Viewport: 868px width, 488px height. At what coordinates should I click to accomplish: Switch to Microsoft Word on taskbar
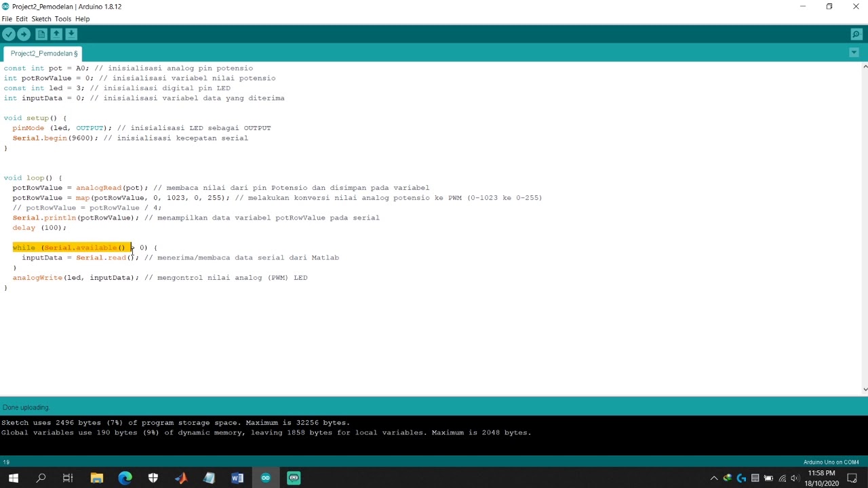pyautogui.click(x=237, y=478)
